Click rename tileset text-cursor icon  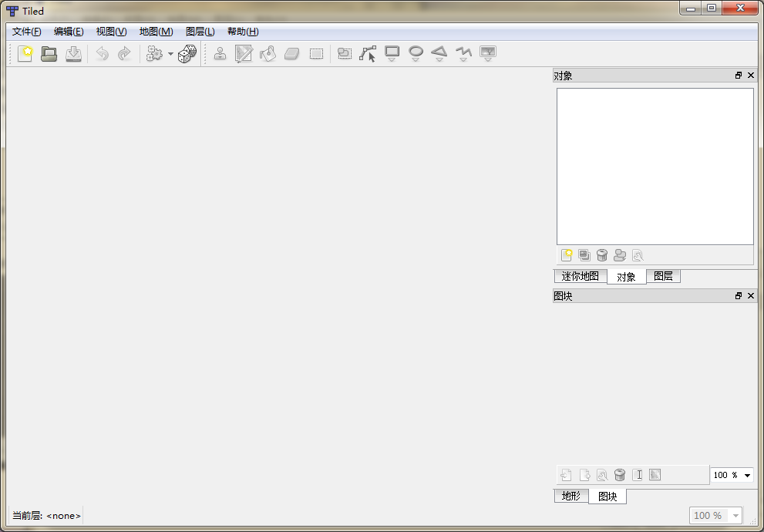(x=638, y=474)
